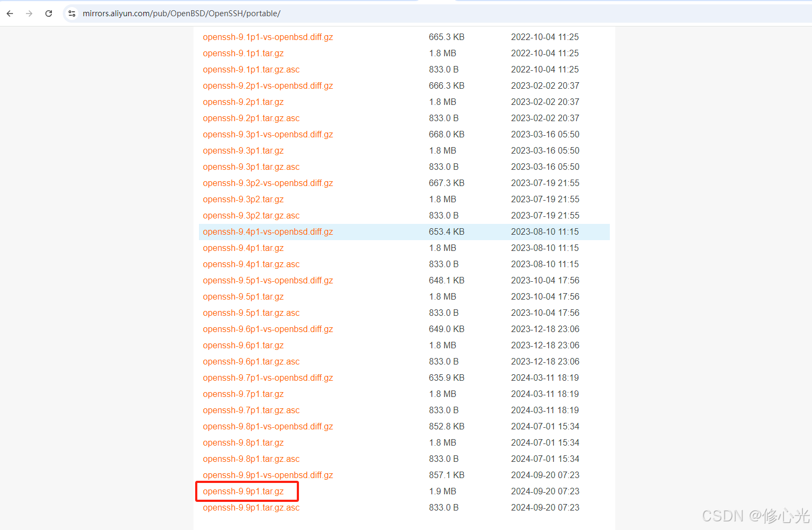Viewport: 812px width, 530px height.
Task: Select the 665.3 KB size value
Action: (x=447, y=37)
